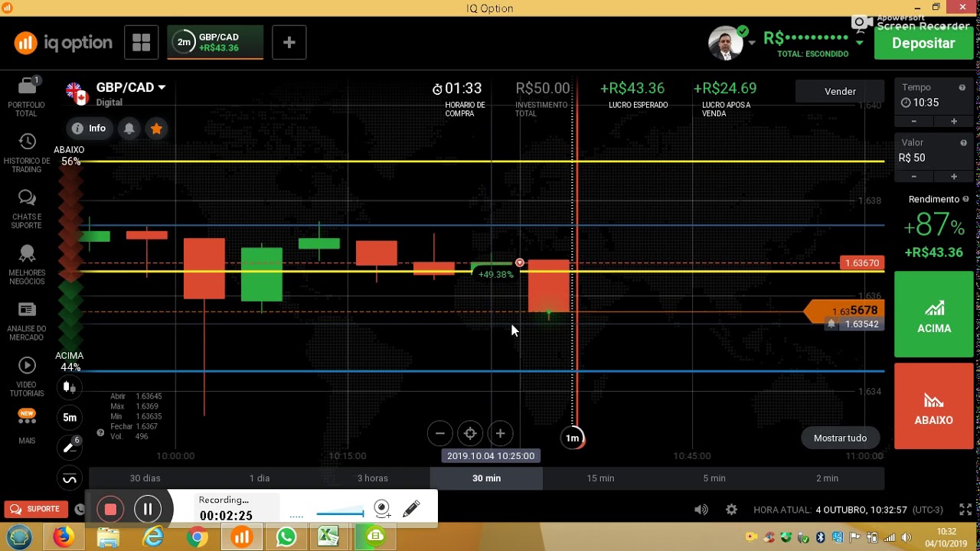Zoom out chart with minus button
This screenshot has height=551, width=980.
(439, 433)
